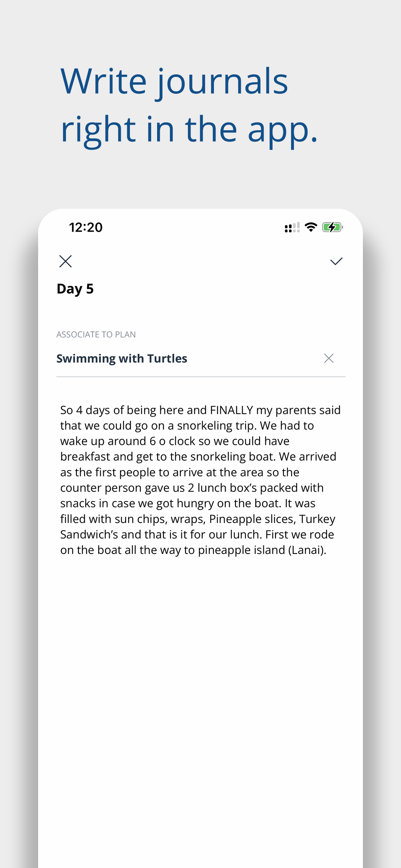Tap the text ending with (Lanai).
401x868 pixels.
coord(193,550)
